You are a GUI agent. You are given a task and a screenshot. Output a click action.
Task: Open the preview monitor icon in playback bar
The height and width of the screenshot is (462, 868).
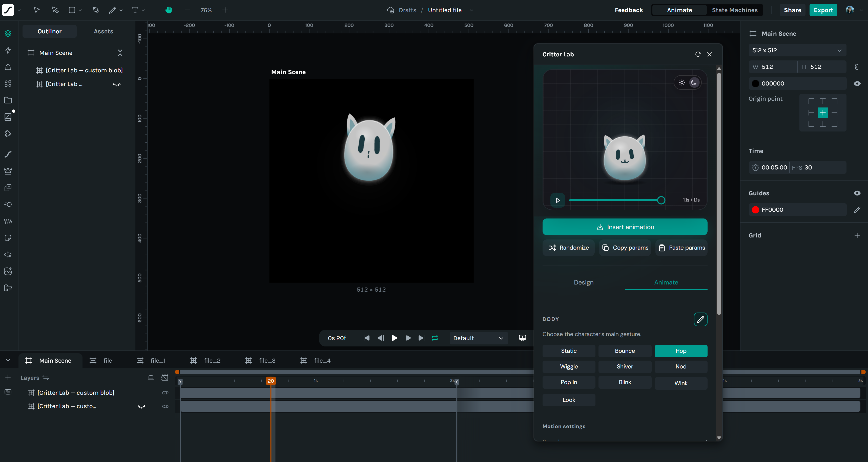523,338
